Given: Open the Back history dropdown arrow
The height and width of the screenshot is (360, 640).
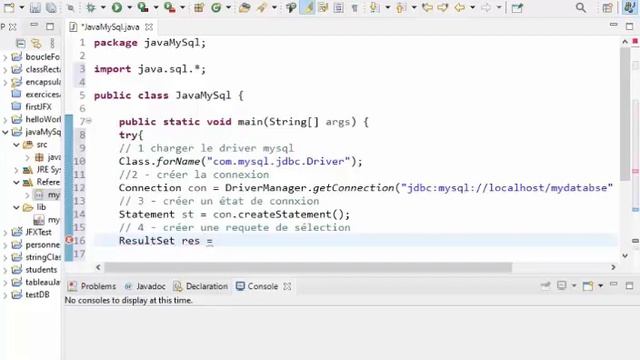Looking at the screenshot, I should pyautogui.click(x=473, y=8).
